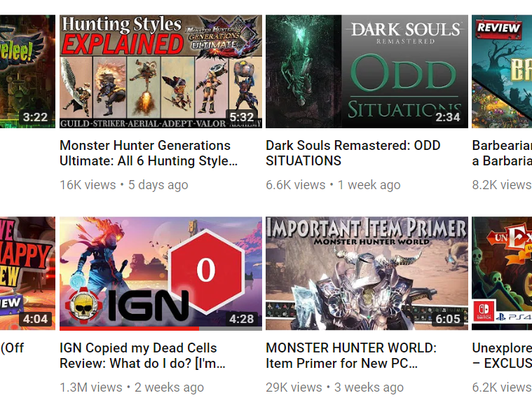
Task: Click the Unexplored video title
Action: [502, 355]
